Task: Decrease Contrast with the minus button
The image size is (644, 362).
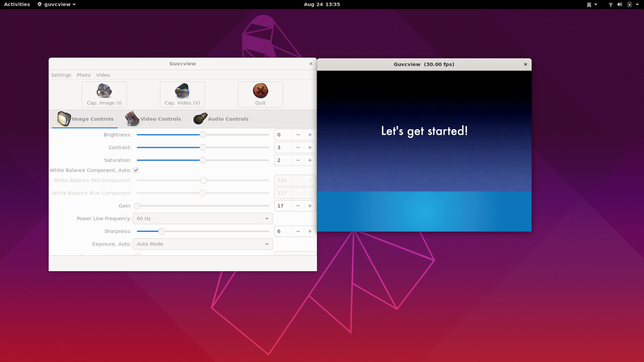Action: coord(298,147)
